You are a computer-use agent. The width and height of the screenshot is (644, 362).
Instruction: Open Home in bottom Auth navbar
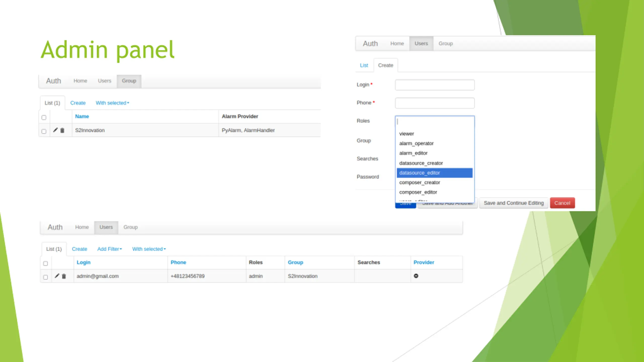point(82,227)
